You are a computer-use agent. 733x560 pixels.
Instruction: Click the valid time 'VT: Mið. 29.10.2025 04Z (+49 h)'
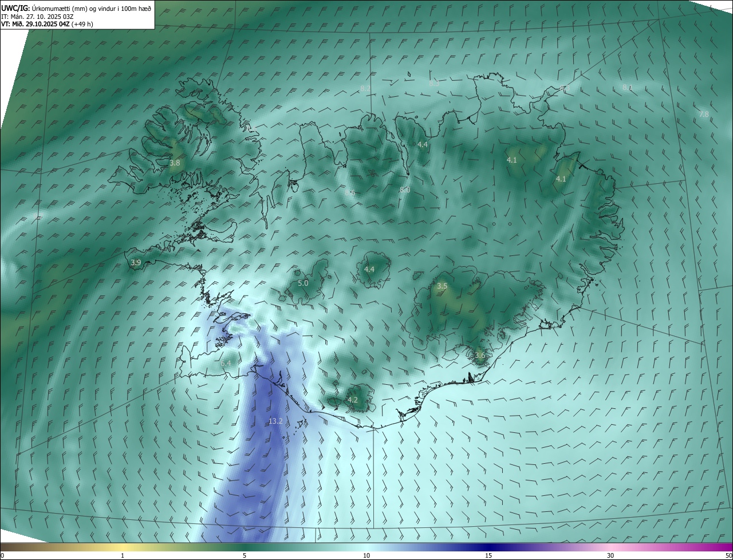47,24
